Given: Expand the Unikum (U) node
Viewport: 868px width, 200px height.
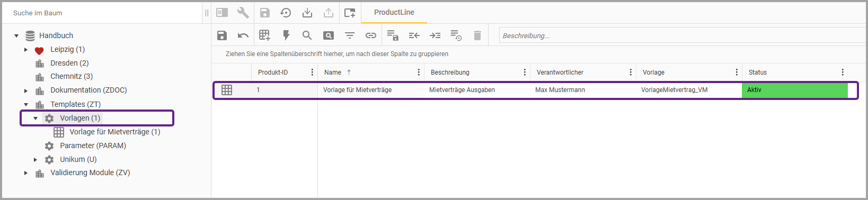Looking at the screenshot, I should pyautogui.click(x=36, y=160).
